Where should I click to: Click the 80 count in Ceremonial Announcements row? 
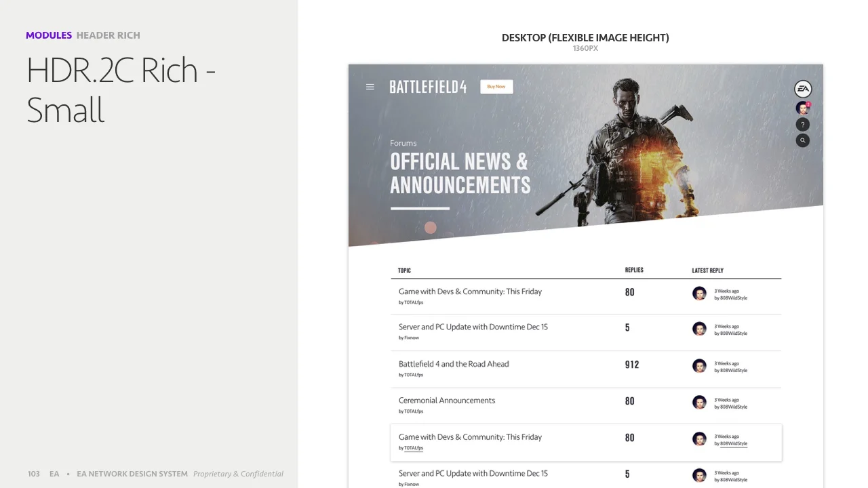pos(629,401)
